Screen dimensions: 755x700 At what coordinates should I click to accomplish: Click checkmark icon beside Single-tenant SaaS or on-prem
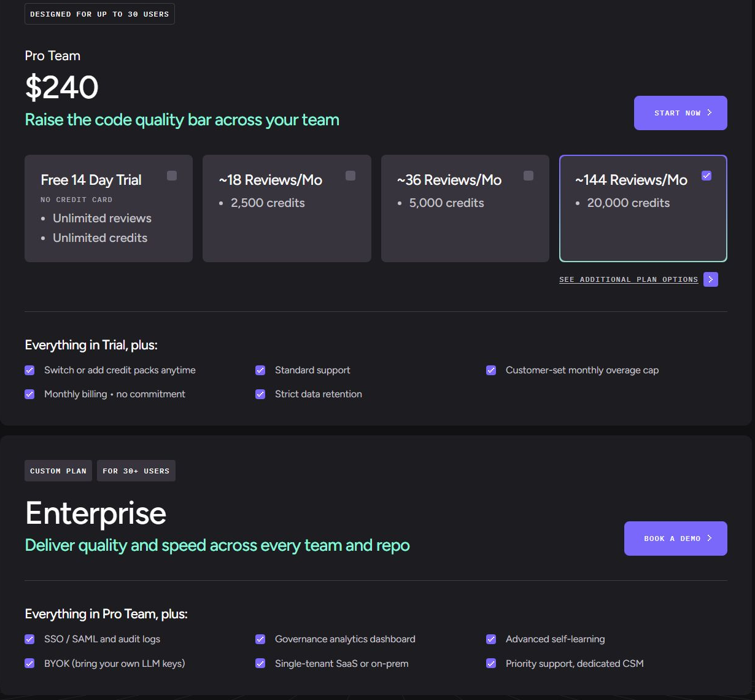(260, 663)
